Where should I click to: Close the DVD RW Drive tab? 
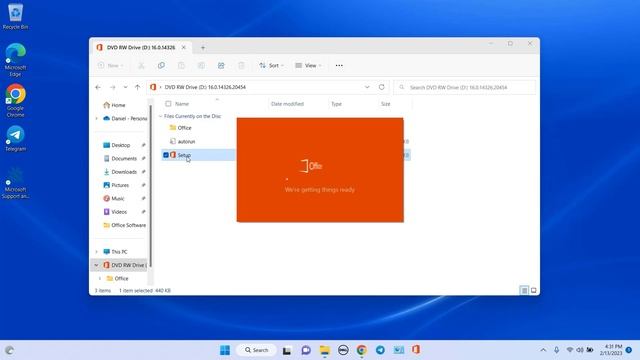[184, 47]
